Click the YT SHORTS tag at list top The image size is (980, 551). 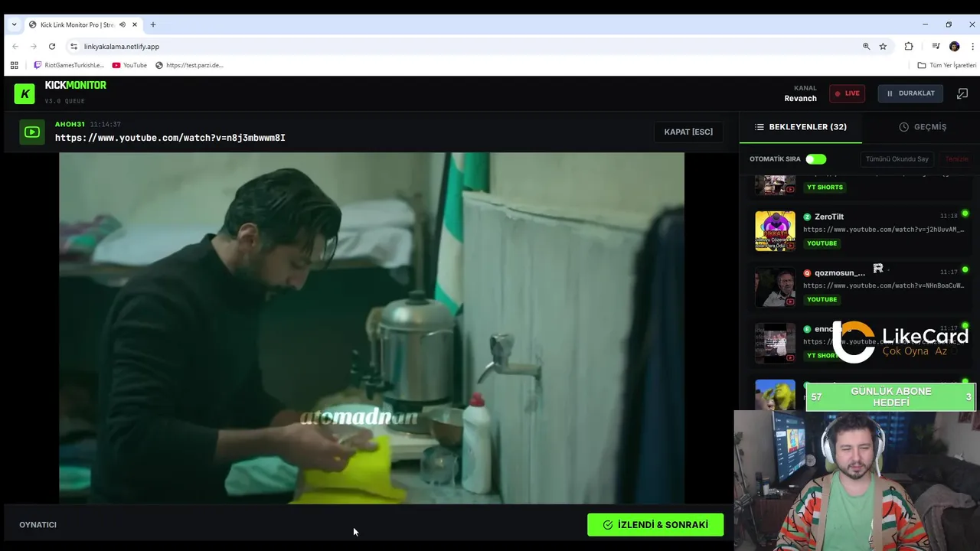pos(825,187)
